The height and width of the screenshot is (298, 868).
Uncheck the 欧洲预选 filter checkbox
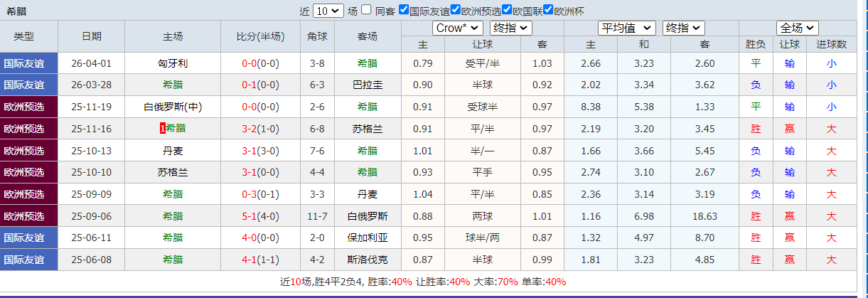(x=455, y=10)
